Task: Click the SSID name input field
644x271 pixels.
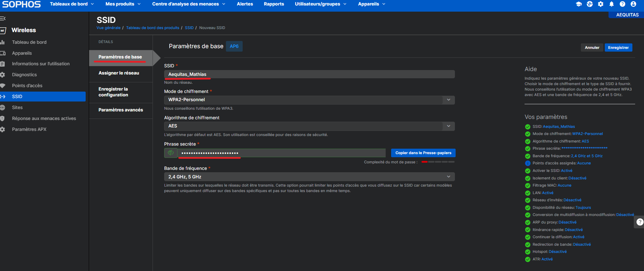Action: [309, 74]
